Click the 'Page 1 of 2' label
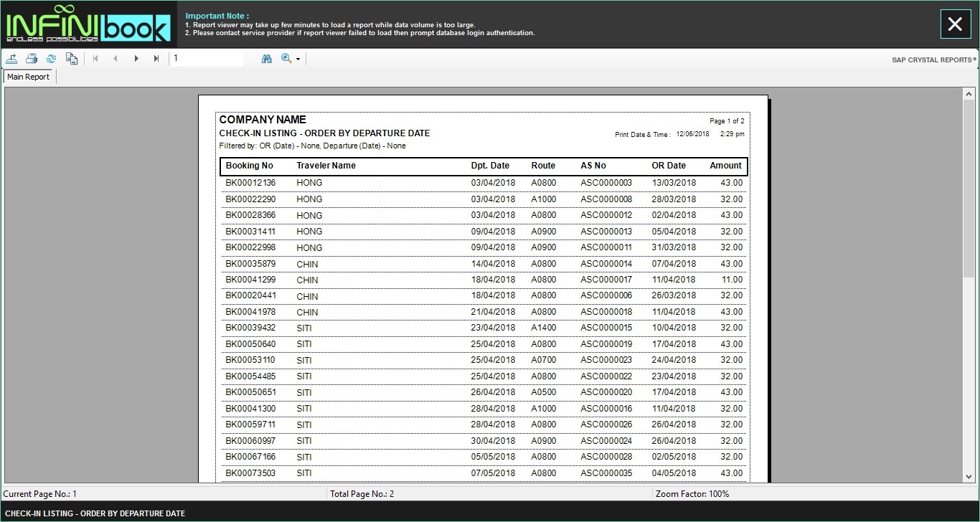This screenshot has height=522, width=980. pyautogui.click(x=727, y=121)
